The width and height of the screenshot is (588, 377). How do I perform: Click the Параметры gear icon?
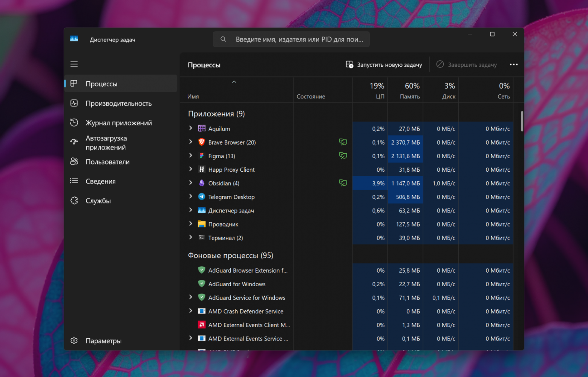pos(74,340)
